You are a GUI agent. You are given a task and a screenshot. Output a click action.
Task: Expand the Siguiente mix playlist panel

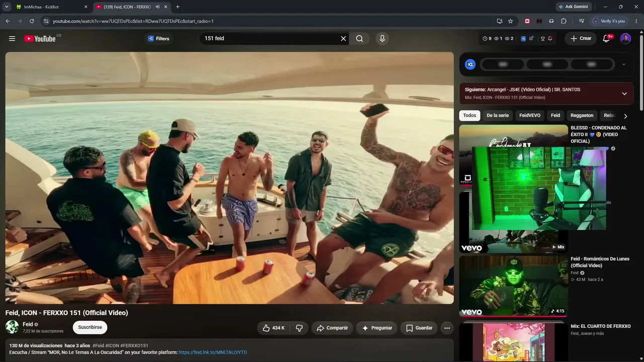pyautogui.click(x=624, y=94)
